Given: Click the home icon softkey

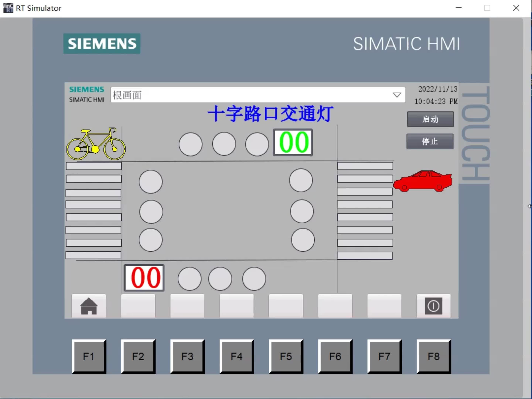Looking at the screenshot, I should pyautogui.click(x=89, y=306).
